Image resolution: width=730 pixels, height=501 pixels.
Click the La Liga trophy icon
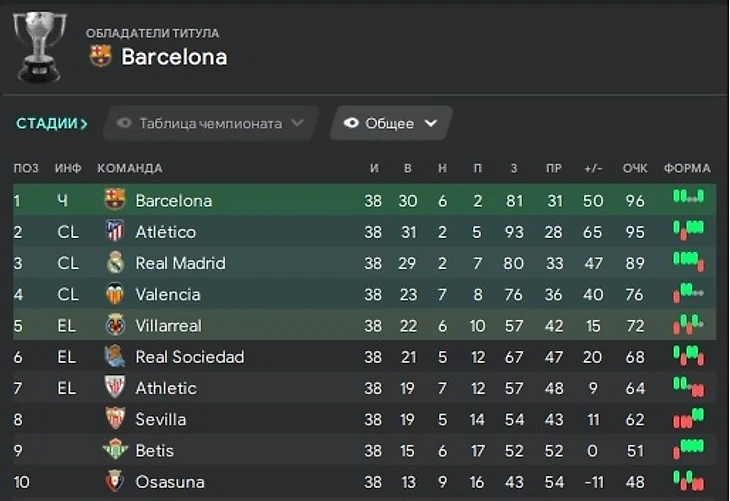[x=40, y=45]
